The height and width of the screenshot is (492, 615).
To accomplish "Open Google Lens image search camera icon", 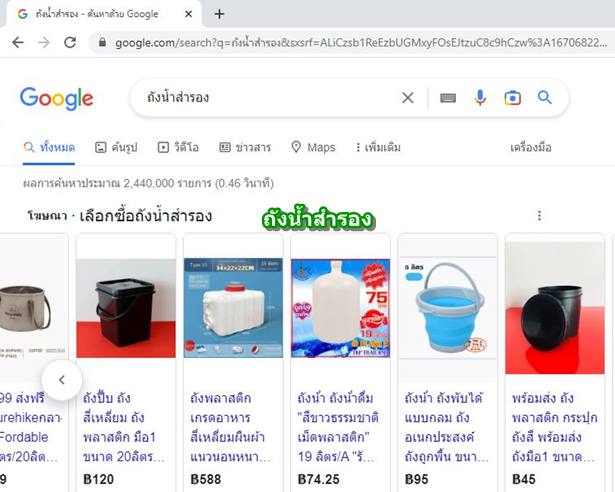I will (512, 98).
